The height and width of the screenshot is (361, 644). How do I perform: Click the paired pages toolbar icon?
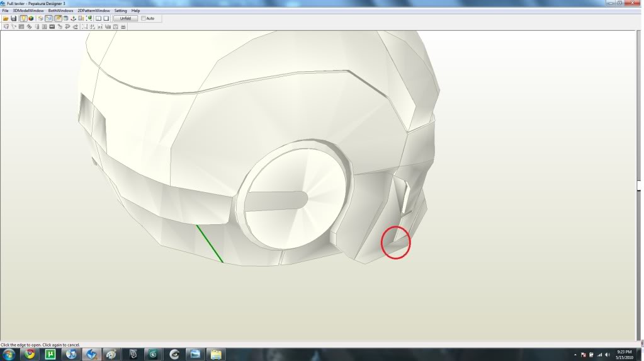81,18
